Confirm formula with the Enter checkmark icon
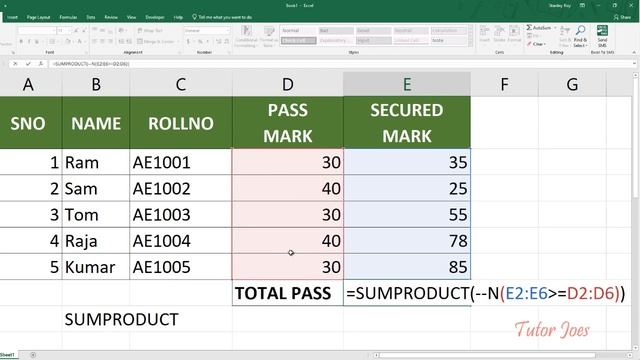The image size is (640, 360). pos(28,64)
